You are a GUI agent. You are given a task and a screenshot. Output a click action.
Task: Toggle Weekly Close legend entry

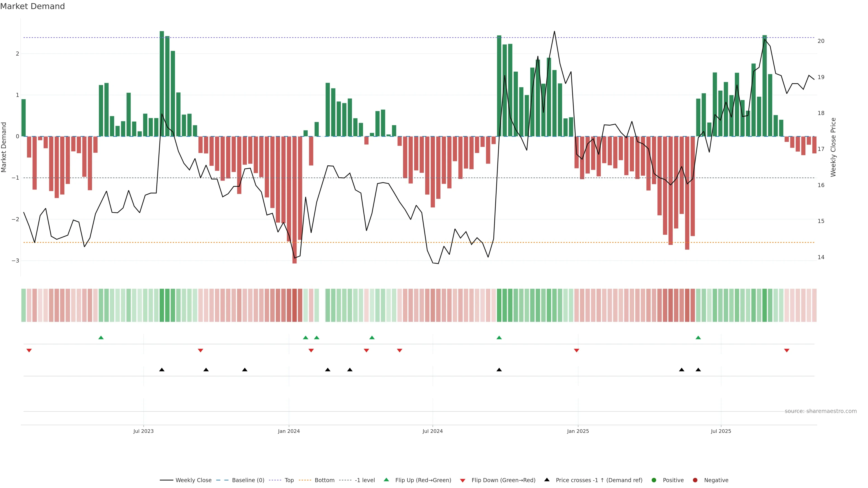(193, 480)
